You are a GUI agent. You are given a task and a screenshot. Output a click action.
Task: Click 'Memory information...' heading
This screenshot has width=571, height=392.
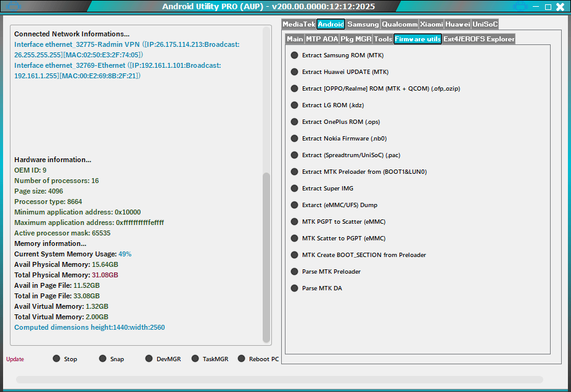(50, 243)
